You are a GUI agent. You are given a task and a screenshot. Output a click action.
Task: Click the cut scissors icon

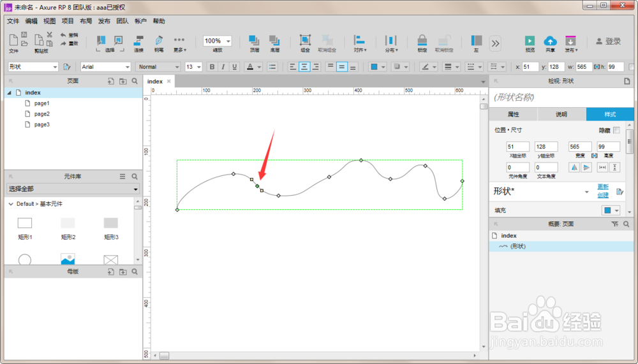pos(50,35)
